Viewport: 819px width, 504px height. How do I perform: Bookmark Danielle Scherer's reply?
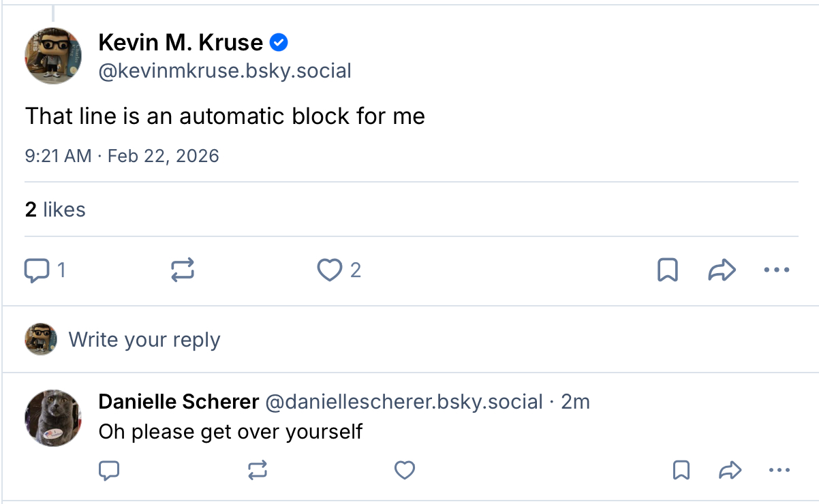coord(681,470)
